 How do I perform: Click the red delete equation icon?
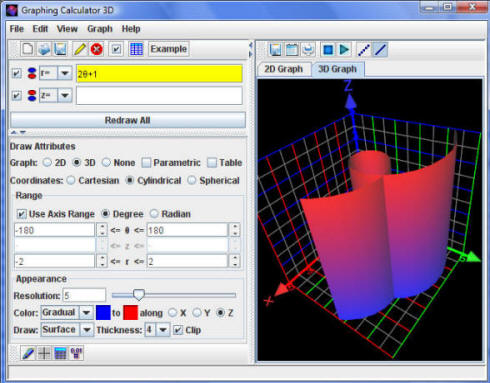[x=97, y=49]
